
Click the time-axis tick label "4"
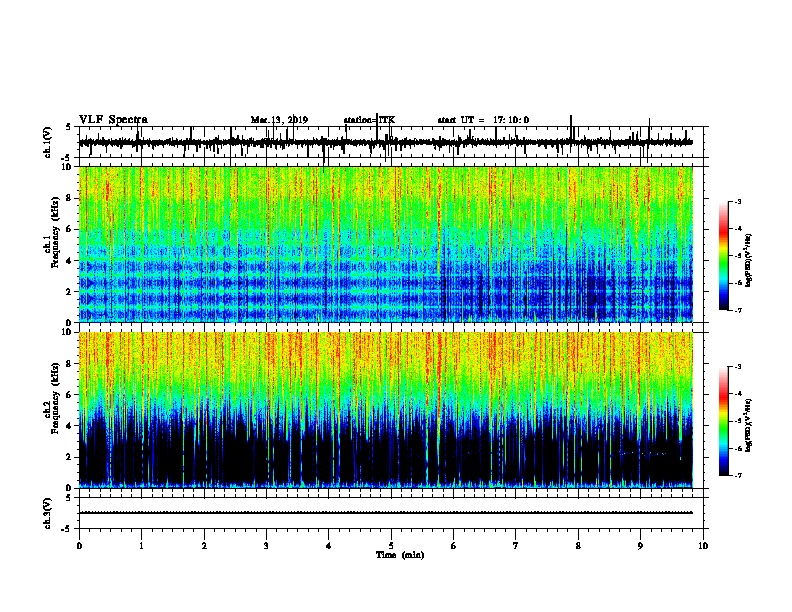click(329, 546)
